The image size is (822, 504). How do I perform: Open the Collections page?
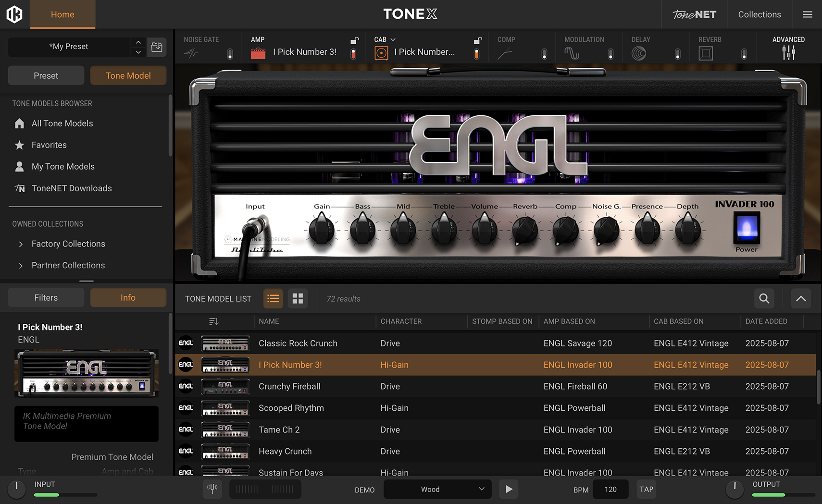[759, 14]
